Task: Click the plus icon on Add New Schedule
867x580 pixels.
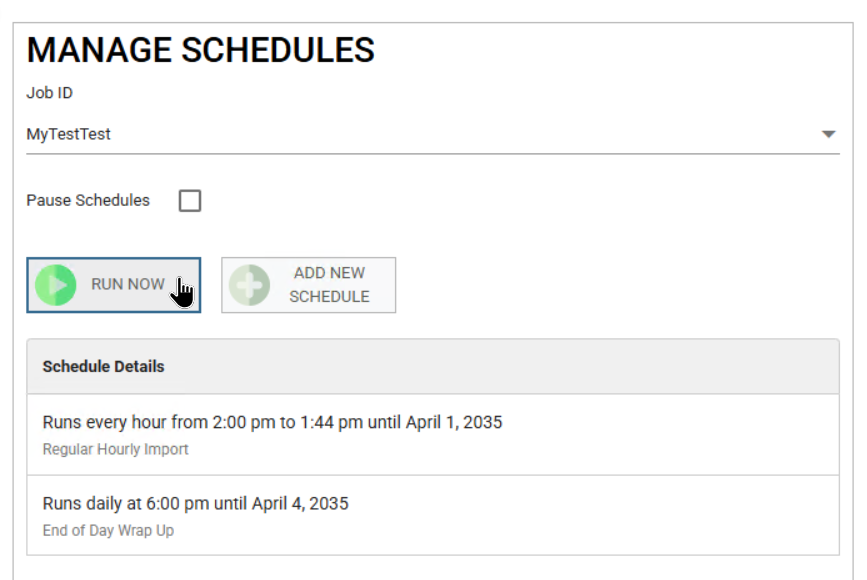Action: click(x=249, y=285)
